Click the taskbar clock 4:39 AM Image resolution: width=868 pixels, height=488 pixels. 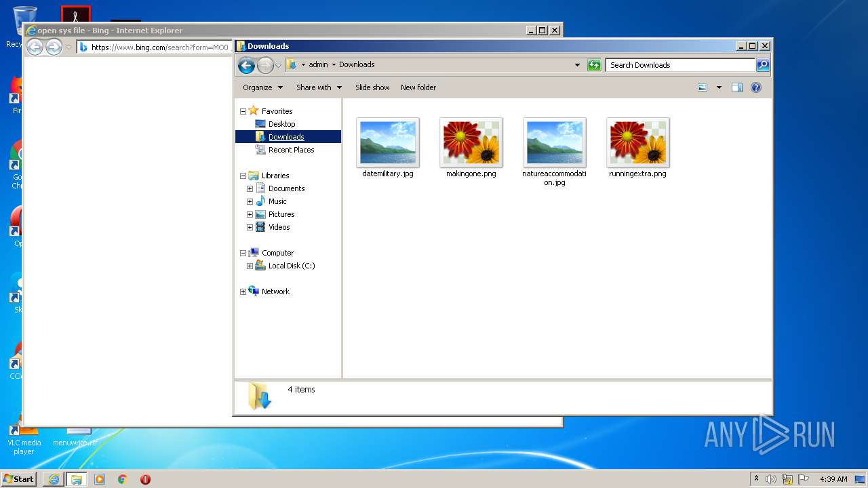(833, 479)
